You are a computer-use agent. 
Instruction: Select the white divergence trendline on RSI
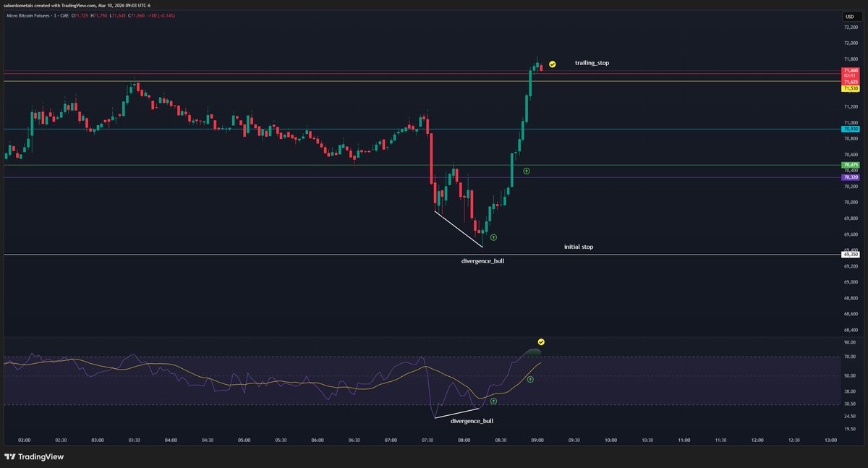pyautogui.click(x=456, y=413)
